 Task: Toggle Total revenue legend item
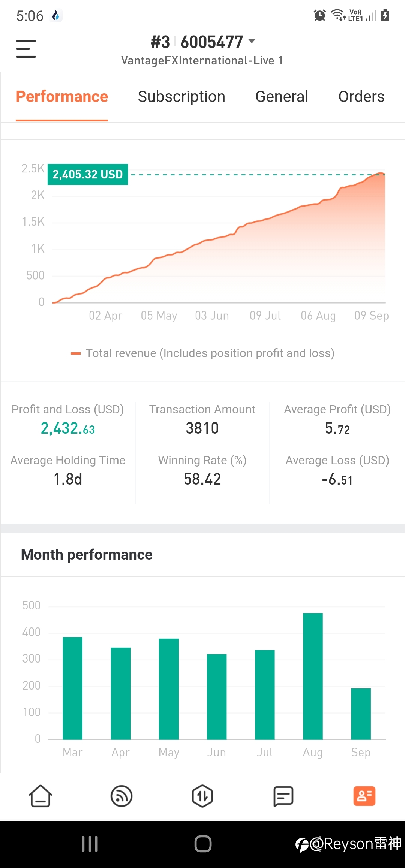coord(202,353)
